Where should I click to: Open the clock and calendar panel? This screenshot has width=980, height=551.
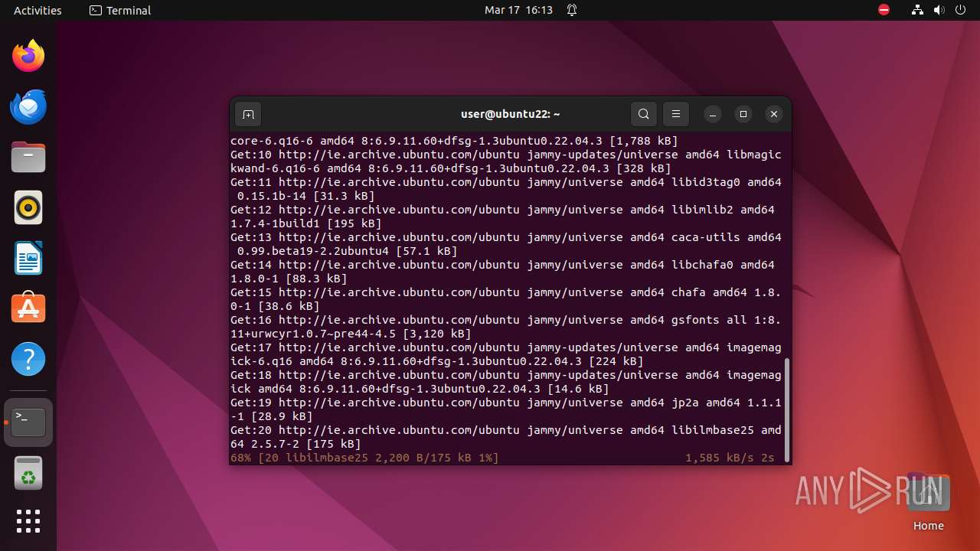pos(518,10)
